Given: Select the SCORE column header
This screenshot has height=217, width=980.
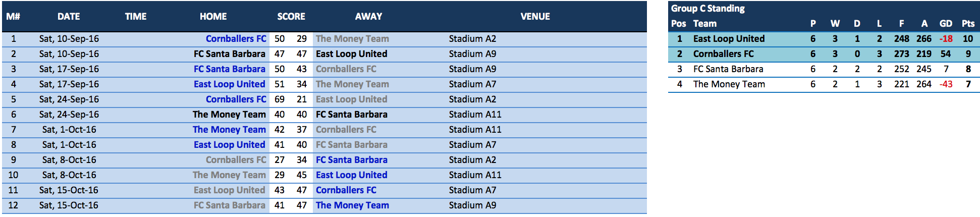Looking at the screenshot, I should 291,17.
